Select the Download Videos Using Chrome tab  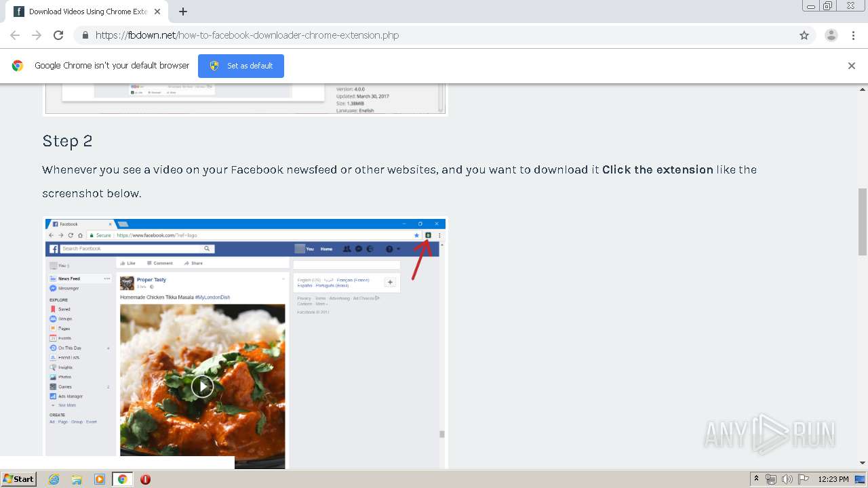[86, 12]
